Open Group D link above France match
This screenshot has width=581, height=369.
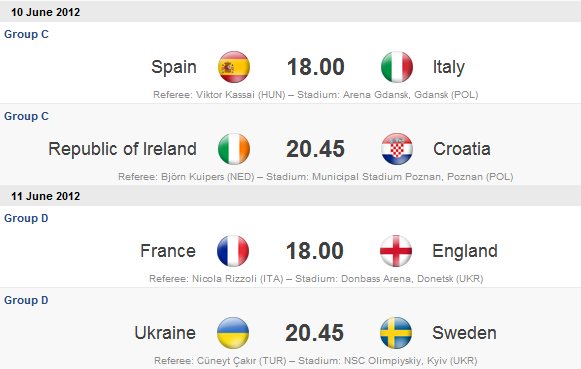(26, 218)
